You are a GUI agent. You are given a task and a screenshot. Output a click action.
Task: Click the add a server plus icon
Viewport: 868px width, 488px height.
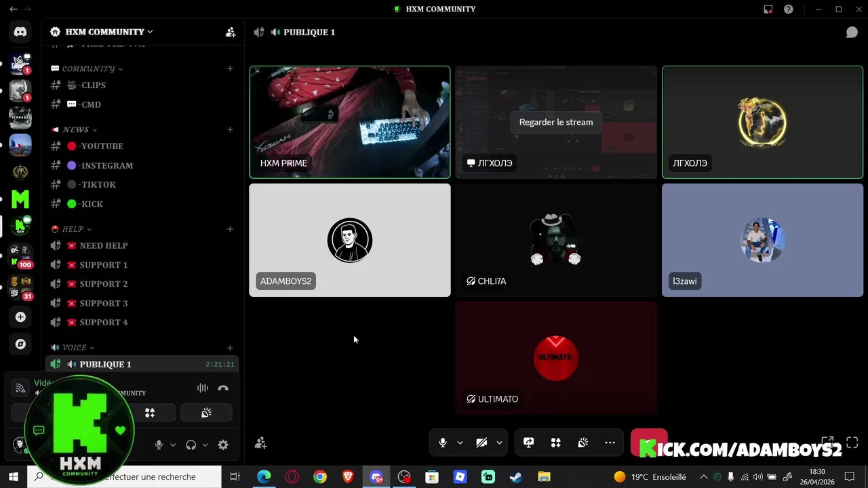tap(20, 317)
